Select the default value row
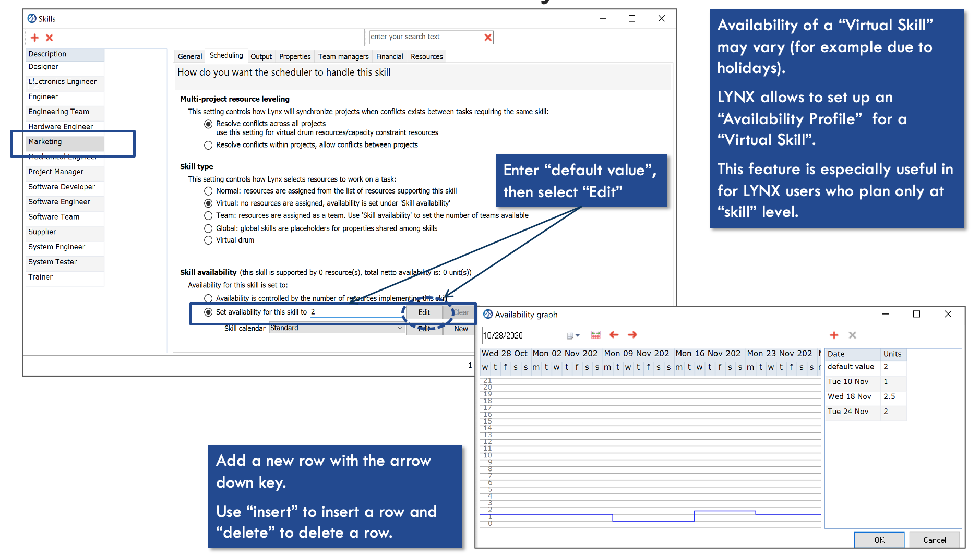Screen dimensions: 980x556 click(x=866, y=367)
